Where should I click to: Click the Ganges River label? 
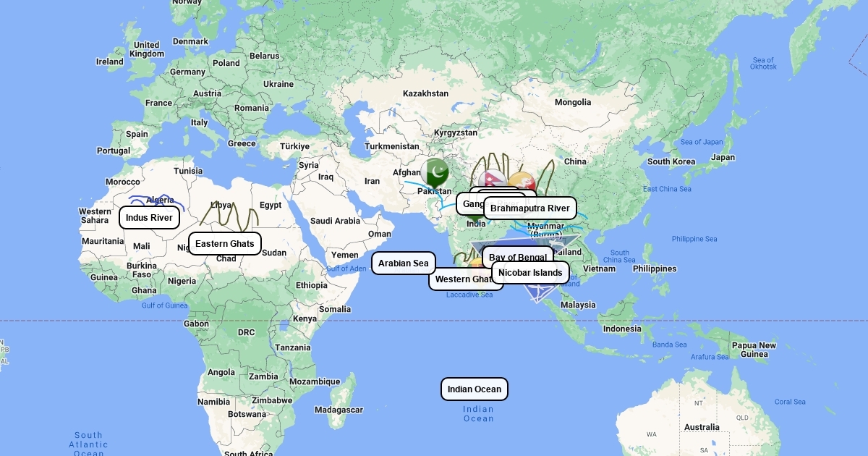(x=470, y=204)
